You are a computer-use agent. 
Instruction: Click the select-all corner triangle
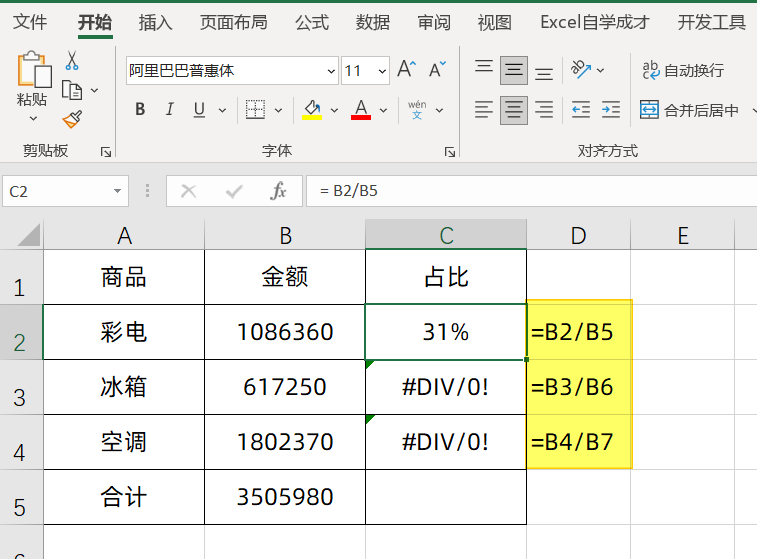coord(28,235)
